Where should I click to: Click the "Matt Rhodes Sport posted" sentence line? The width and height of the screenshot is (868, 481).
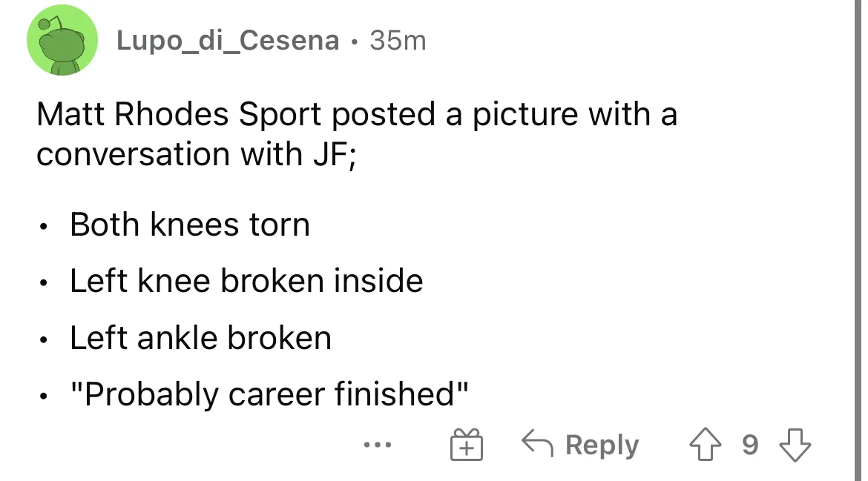356,115
